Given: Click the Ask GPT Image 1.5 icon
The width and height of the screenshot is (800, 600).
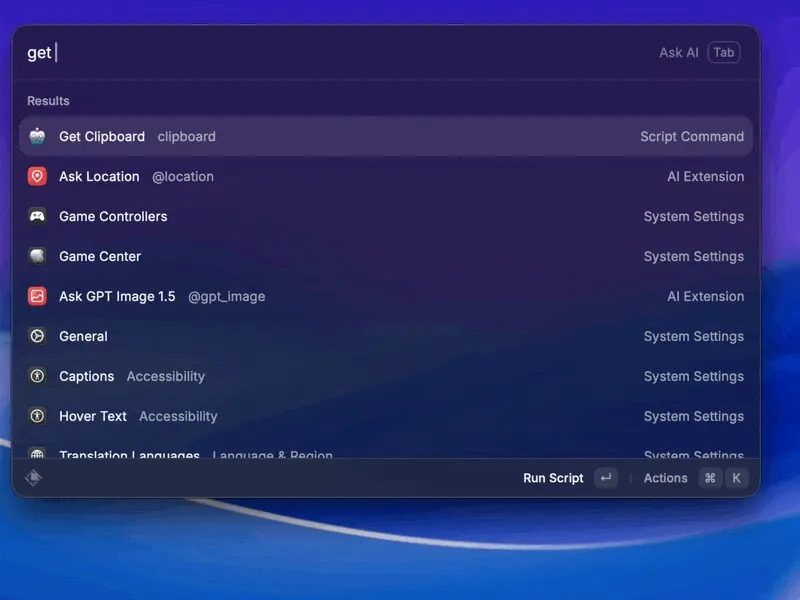Looking at the screenshot, I should pyautogui.click(x=37, y=296).
